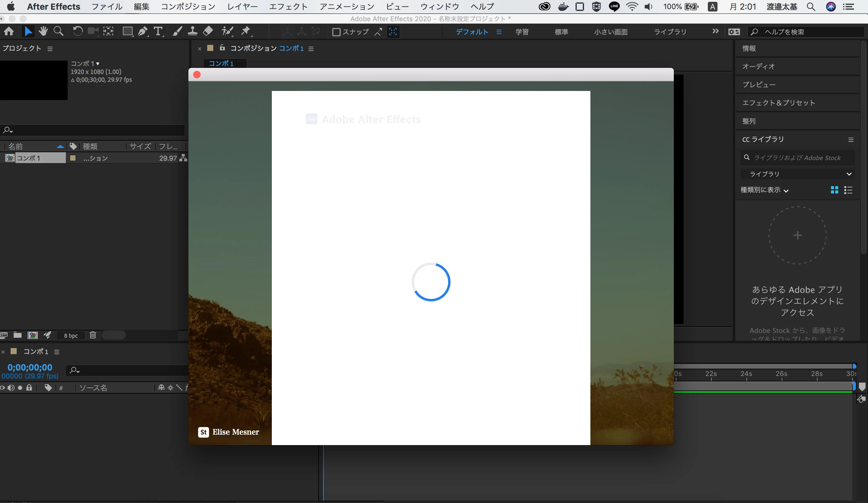Delete selected item with trash icon
Screen dimensions: 868x503
pos(93,335)
